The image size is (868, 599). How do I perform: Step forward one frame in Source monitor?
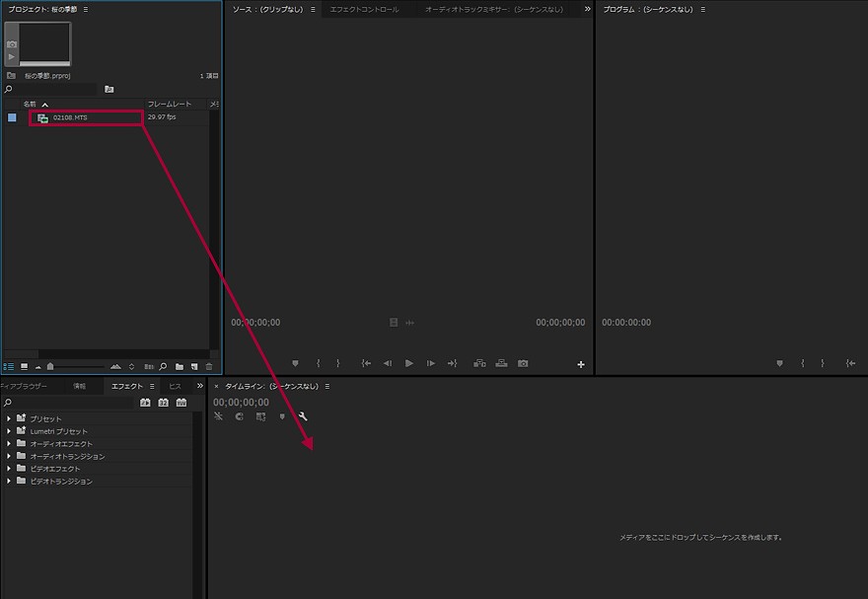431,364
